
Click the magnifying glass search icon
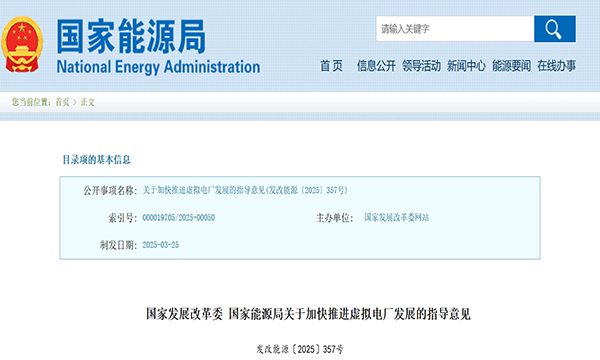click(x=554, y=29)
